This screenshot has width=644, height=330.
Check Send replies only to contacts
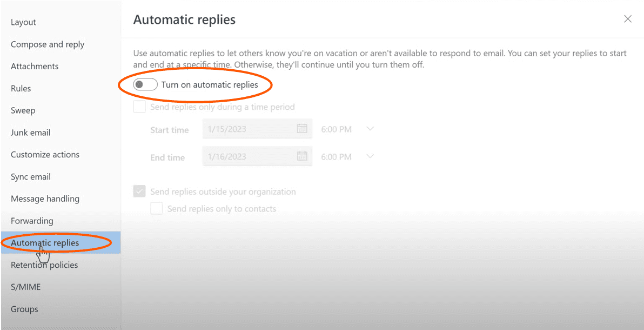[156, 208]
